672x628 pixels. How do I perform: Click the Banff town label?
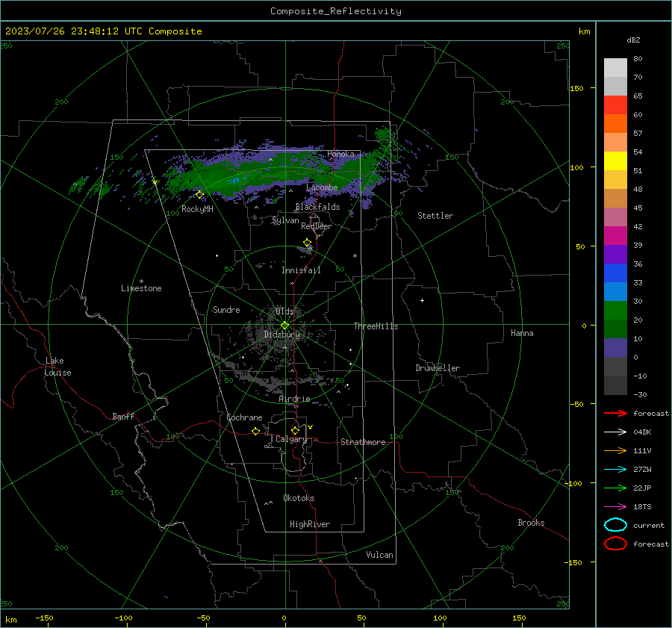[123, 416]
